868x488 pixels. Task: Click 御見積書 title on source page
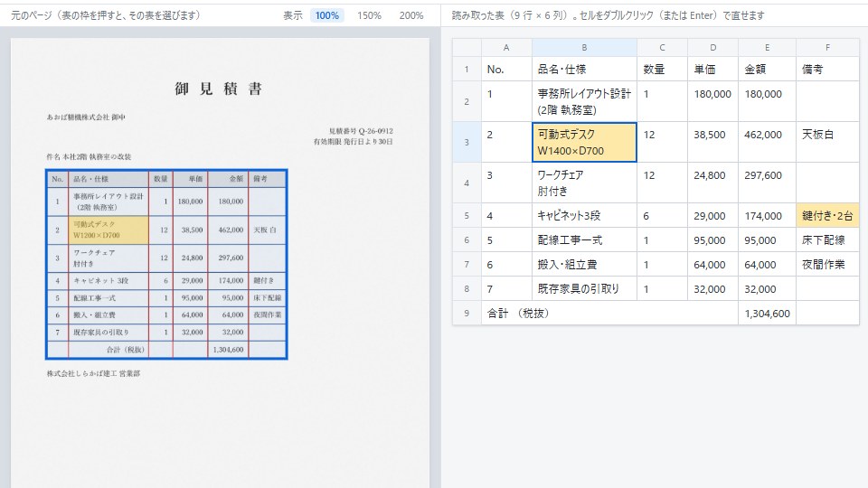coord(218,89)
